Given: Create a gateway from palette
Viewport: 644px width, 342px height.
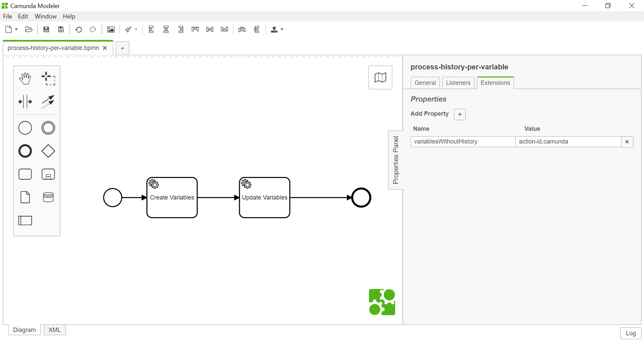Looking at the screenshot, I should [48, 151].
